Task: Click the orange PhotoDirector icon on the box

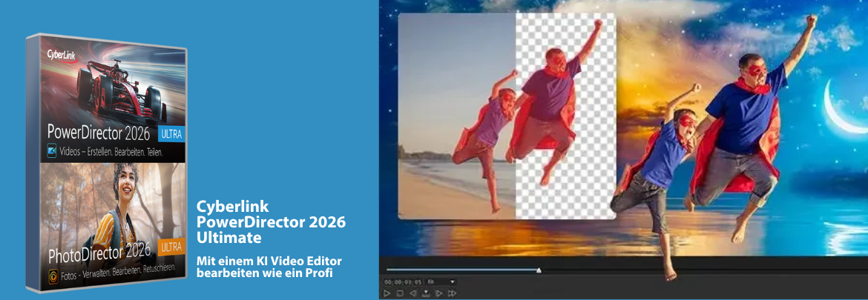Action: (x=53, y=275)
